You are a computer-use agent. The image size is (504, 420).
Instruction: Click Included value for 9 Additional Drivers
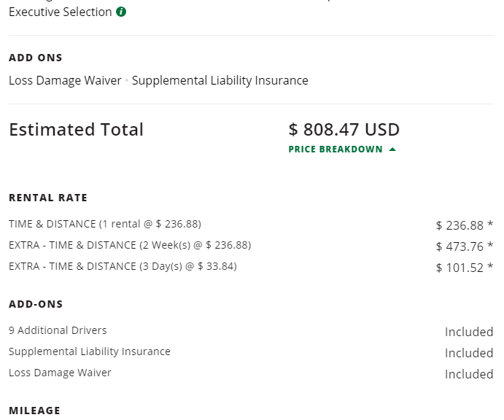pos(469,332)
